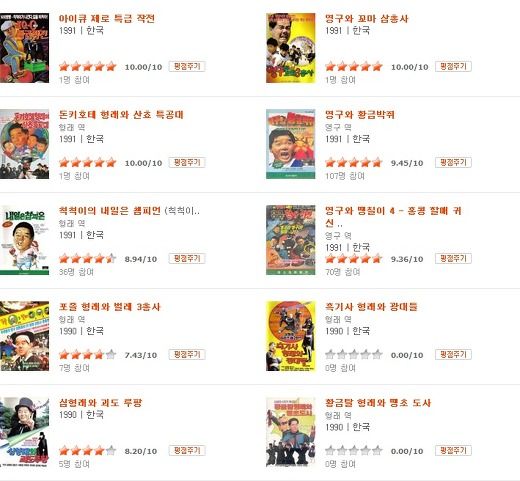Open the 영구와 땡칠이 4 title link
The image size is (520, 481).
coord(393,216)
